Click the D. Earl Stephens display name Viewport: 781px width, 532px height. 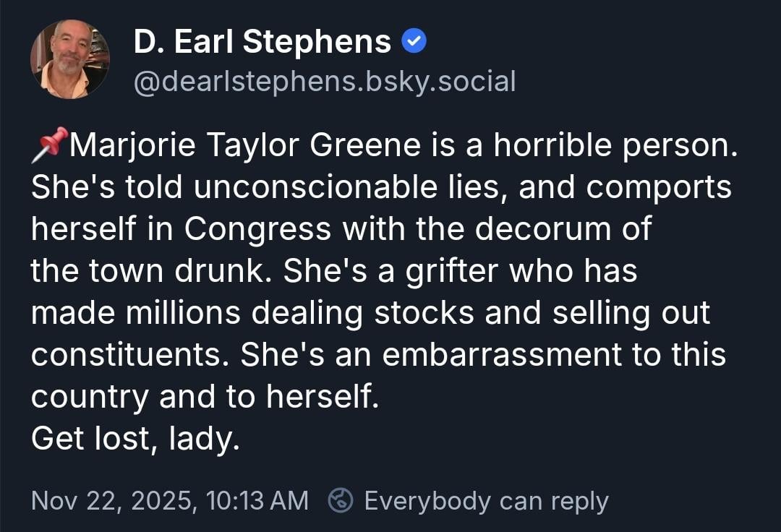[x=263, y=42]
